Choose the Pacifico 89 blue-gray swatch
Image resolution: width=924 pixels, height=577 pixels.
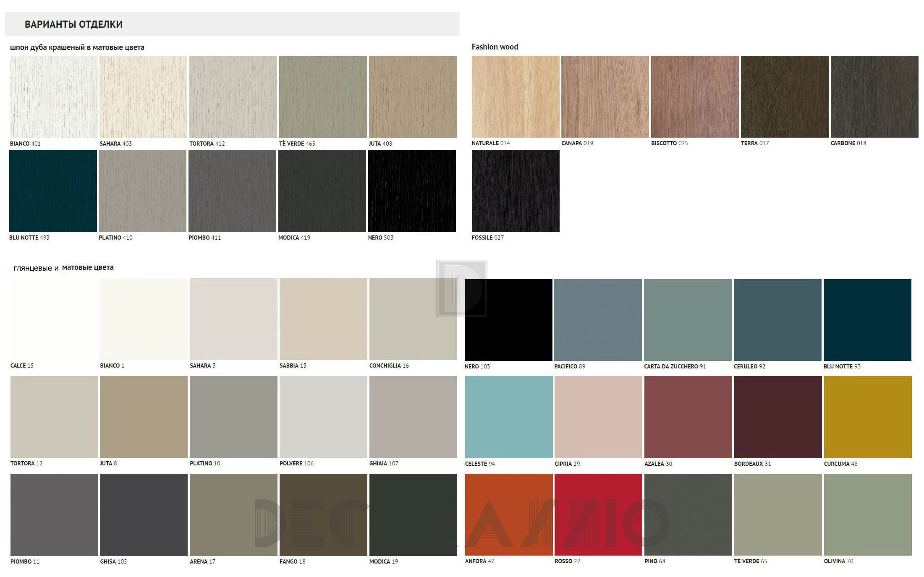coord(597,320)
